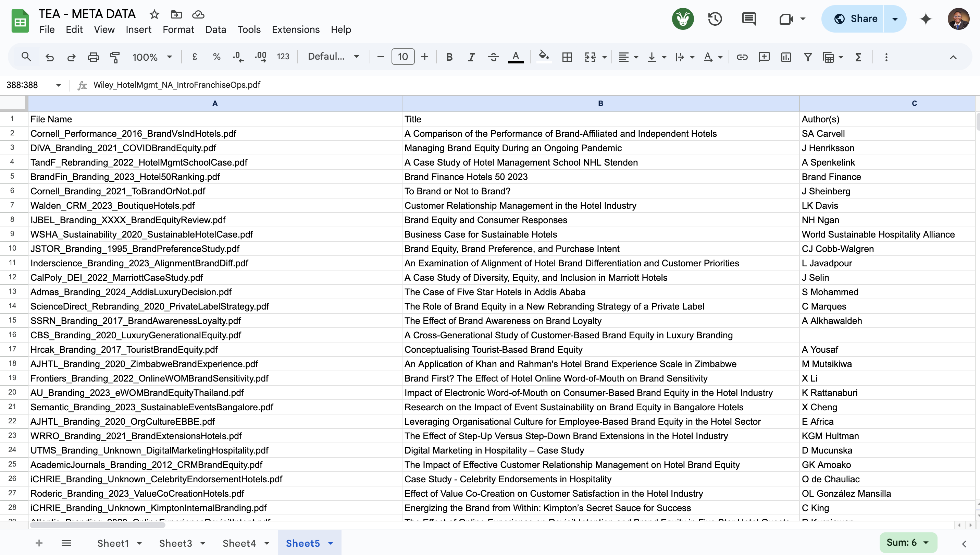Viewport: 980px width, 555px height.
Task: Format as currency with the pound icon
Action: coord(195,57)
